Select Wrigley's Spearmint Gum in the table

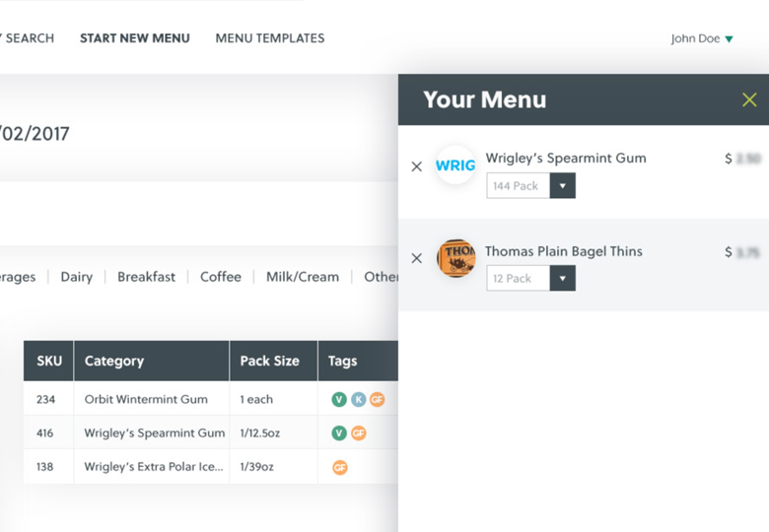coord(211,433)
